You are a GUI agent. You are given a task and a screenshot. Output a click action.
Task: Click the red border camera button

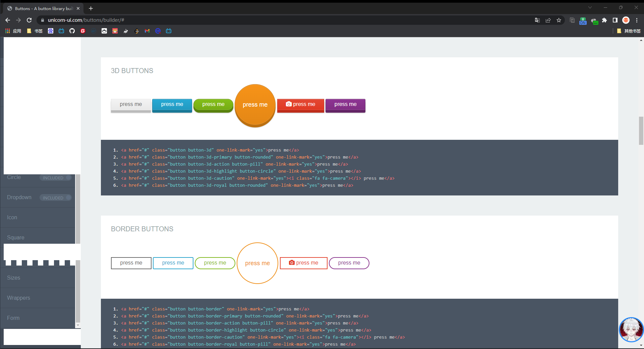point(303,263)
